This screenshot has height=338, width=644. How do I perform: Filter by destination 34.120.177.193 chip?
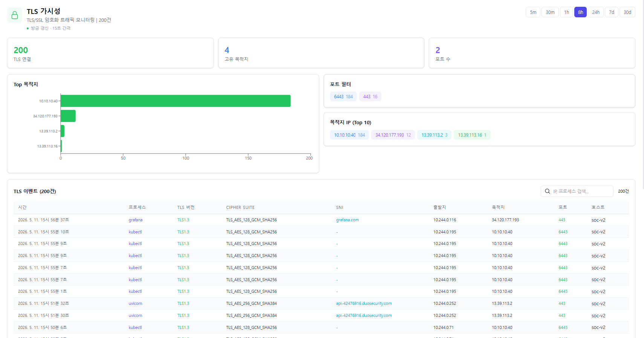pyautogui.click(x=393, y=135)
